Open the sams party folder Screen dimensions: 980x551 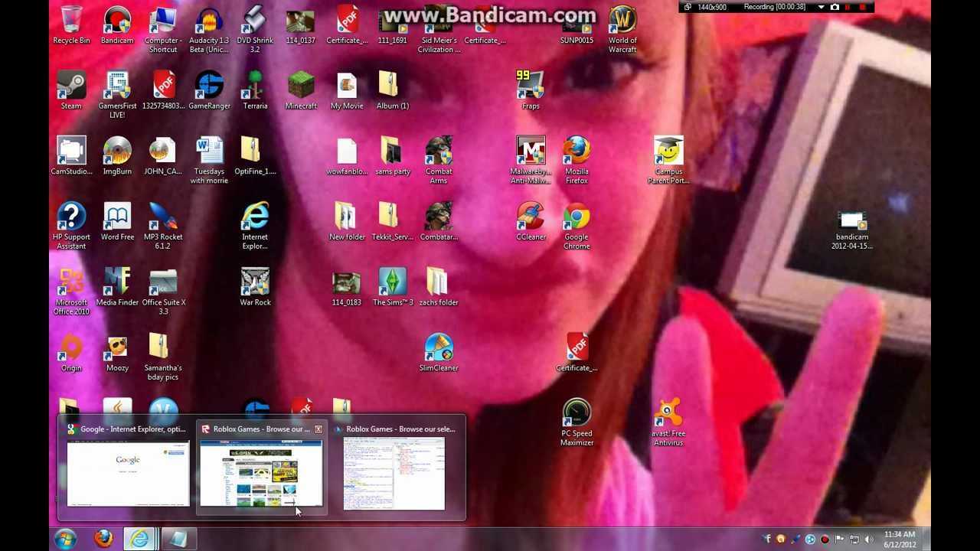tap(393, 156)
